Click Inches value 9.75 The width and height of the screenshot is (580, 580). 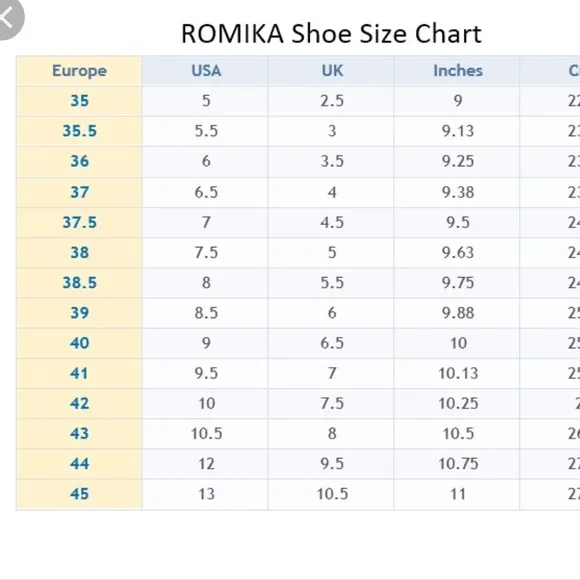coord(458,283)
